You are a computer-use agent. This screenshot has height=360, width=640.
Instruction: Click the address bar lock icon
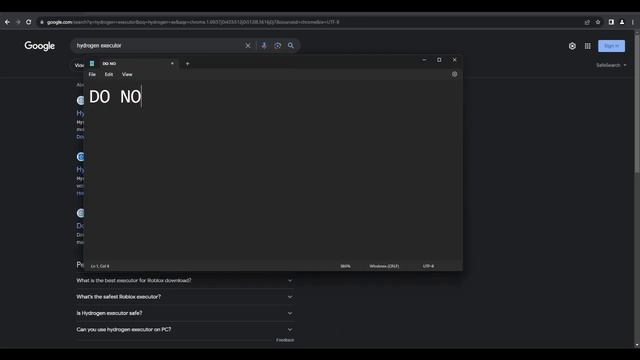click(x=42, y=22)
